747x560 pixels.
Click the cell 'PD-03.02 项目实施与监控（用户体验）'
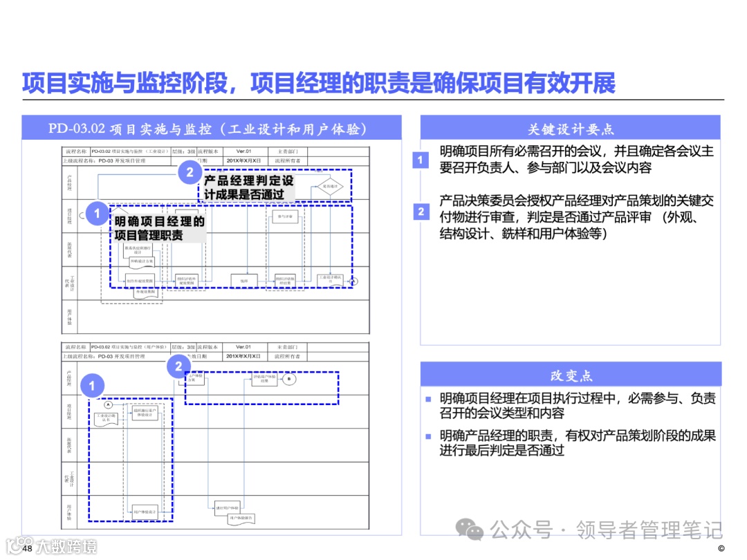[129, 347]
